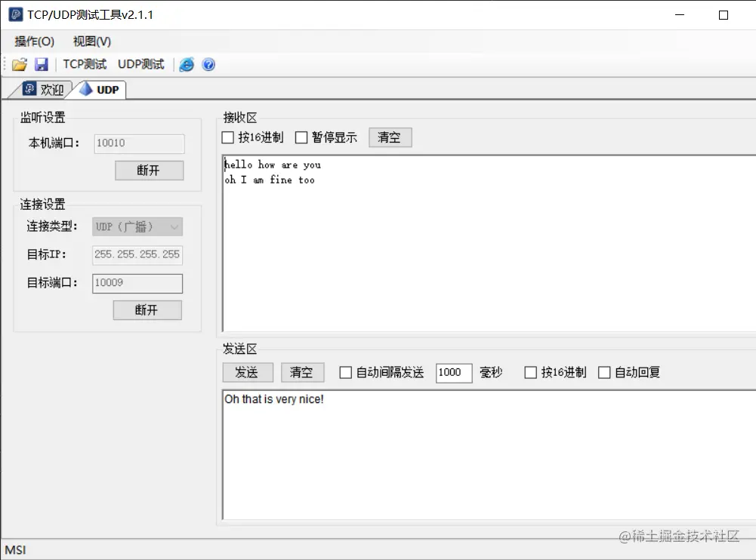Click the line 'hello how are you'

tap(273, 165)
